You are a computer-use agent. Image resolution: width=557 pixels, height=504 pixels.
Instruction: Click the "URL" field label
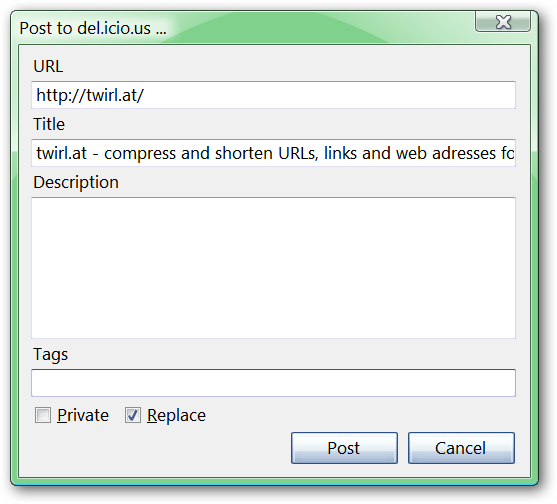coord(48,66)
